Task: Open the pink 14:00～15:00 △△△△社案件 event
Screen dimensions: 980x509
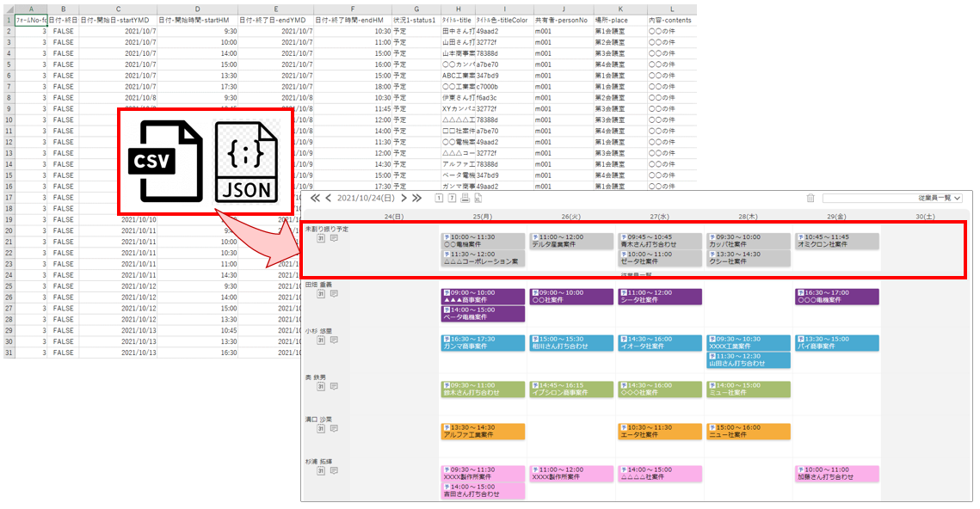Action: (659, 474)
